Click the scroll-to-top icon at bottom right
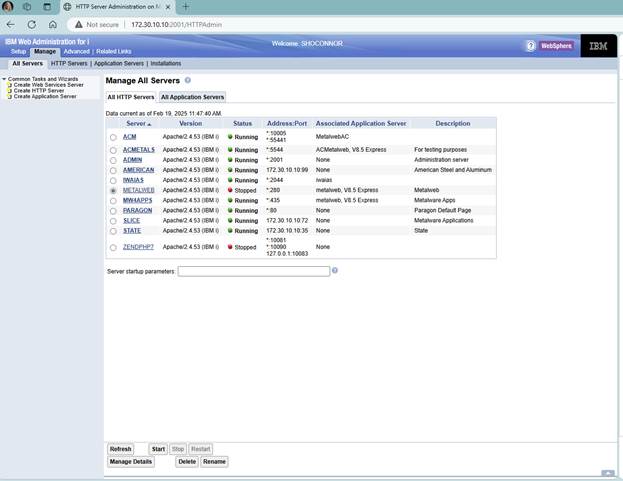The width and height of the screenshot is (623, 481). pyautogui.click(x=608, y=473)
